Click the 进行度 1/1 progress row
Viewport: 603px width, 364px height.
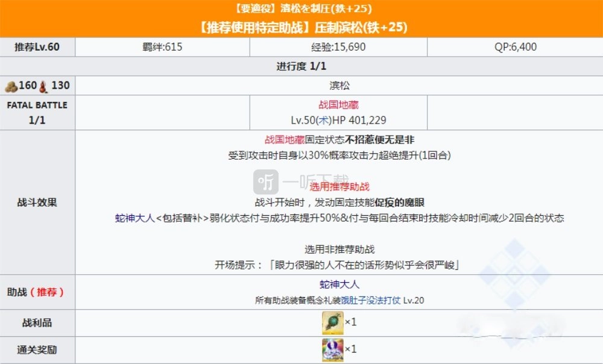[x=301, y=66]
